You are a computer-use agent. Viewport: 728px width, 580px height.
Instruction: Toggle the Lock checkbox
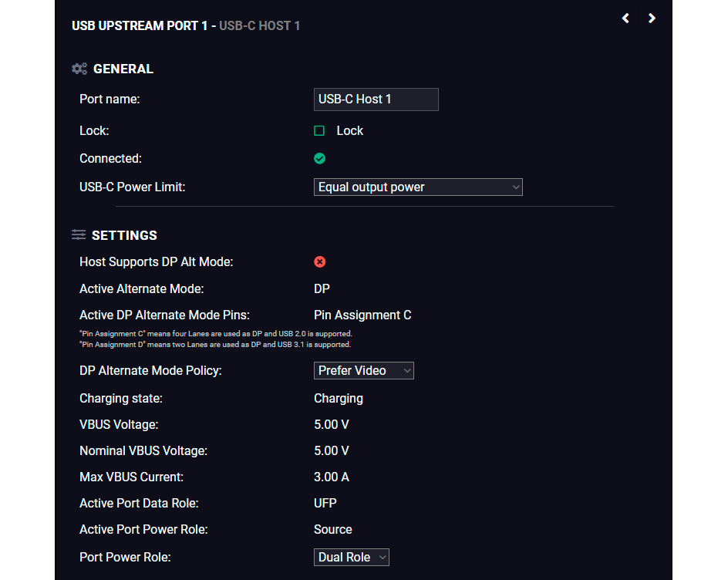tap(319, 131)
